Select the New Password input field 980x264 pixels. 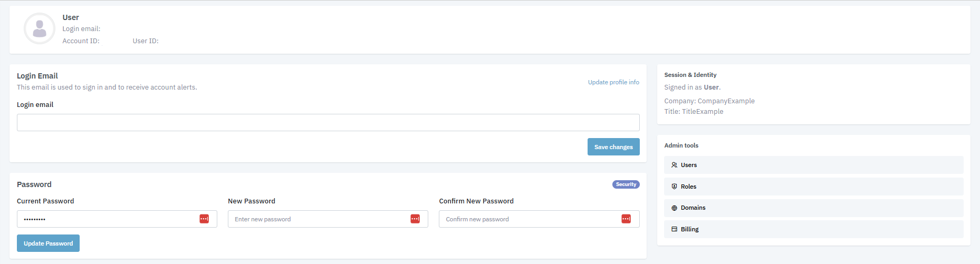[316, 219]
